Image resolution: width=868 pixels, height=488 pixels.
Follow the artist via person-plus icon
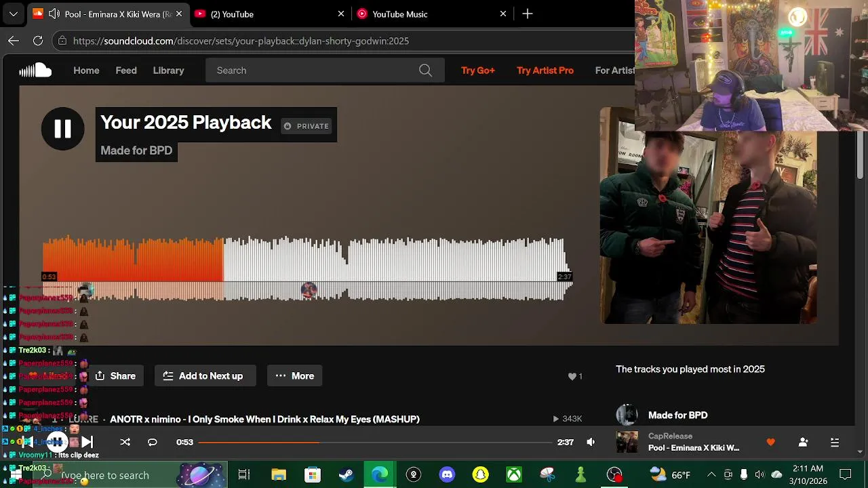[803, 442]
